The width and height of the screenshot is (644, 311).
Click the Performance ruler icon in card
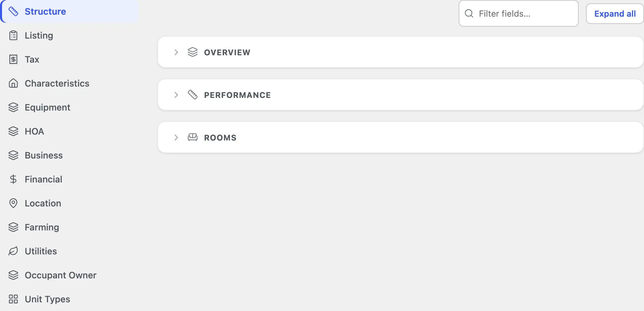point(193,95)
